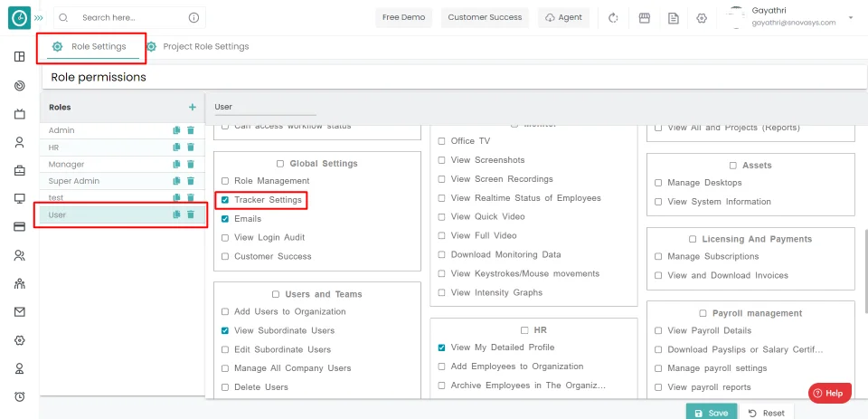Open the alarm clock icon in sidebar

[19, 396]
